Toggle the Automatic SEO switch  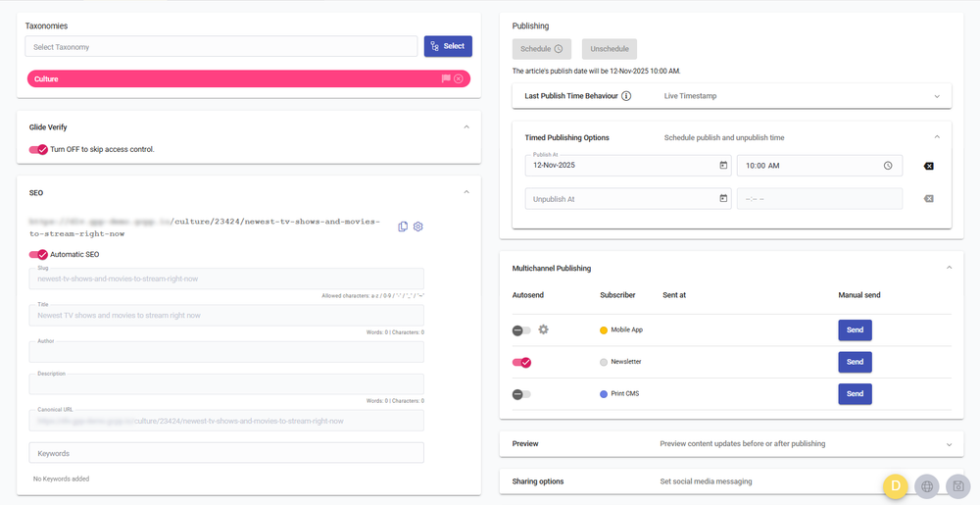(x=38, y=254)
